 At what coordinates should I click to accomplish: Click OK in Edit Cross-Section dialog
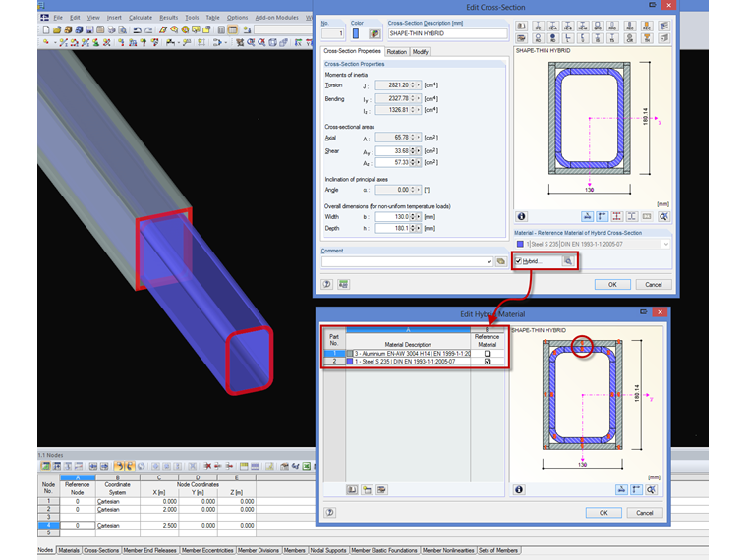click(x=612, y=284)
